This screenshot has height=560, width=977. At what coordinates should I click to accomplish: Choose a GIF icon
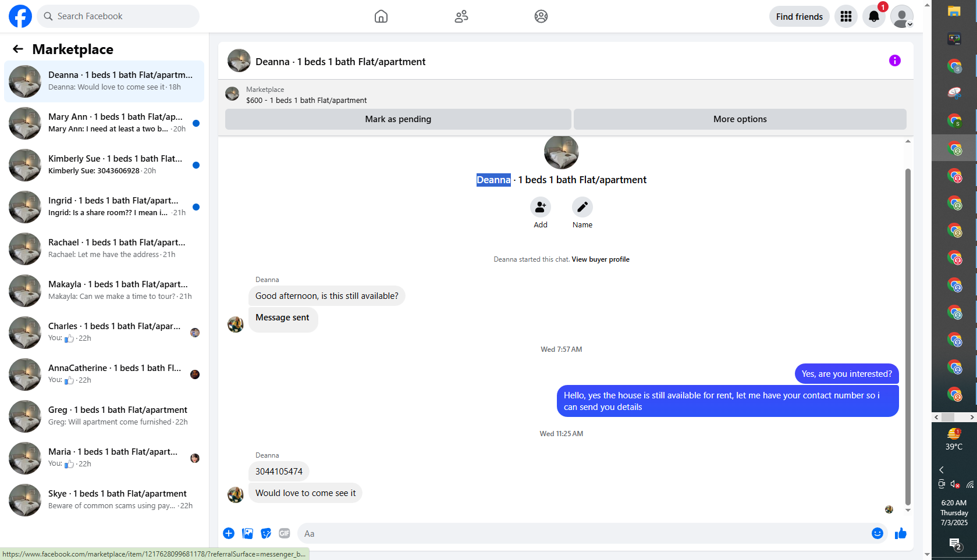pyautogui.click(x=285, y=533)
